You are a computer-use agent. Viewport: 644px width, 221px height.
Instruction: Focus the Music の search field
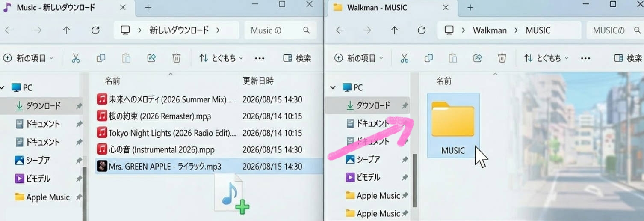281,30
